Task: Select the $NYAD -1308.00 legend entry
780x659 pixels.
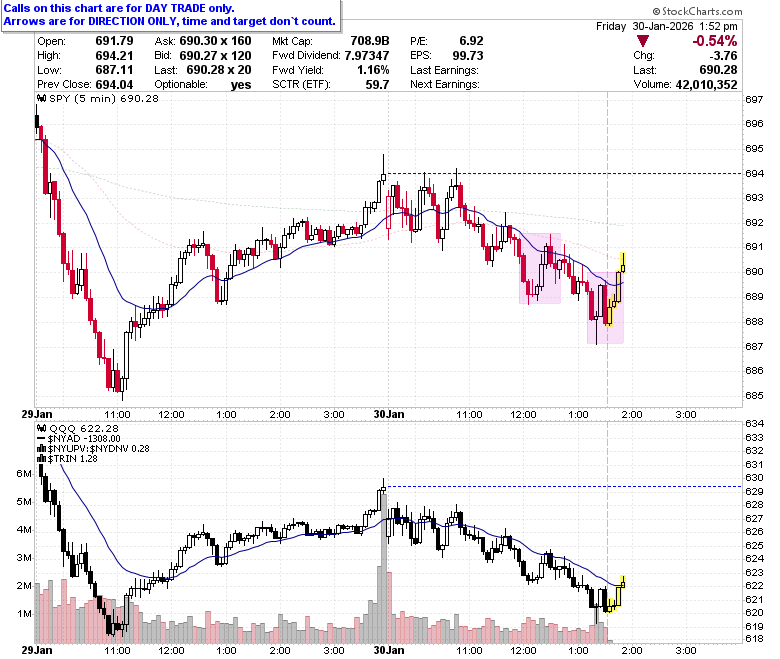Action: pyautogui.click(x=84, y=439)
